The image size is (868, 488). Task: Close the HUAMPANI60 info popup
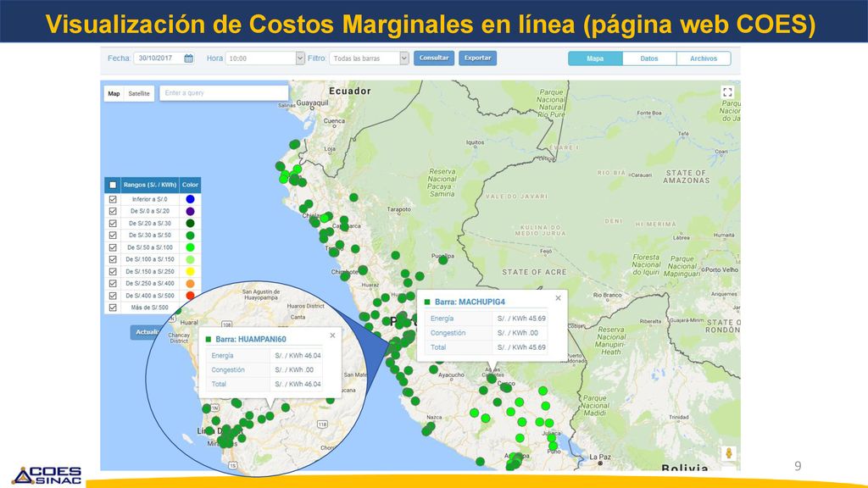[332, 335]
